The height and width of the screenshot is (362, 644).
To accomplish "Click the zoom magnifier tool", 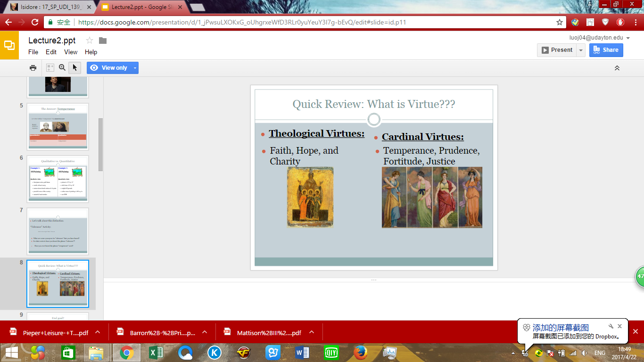I will coord(62,68).
